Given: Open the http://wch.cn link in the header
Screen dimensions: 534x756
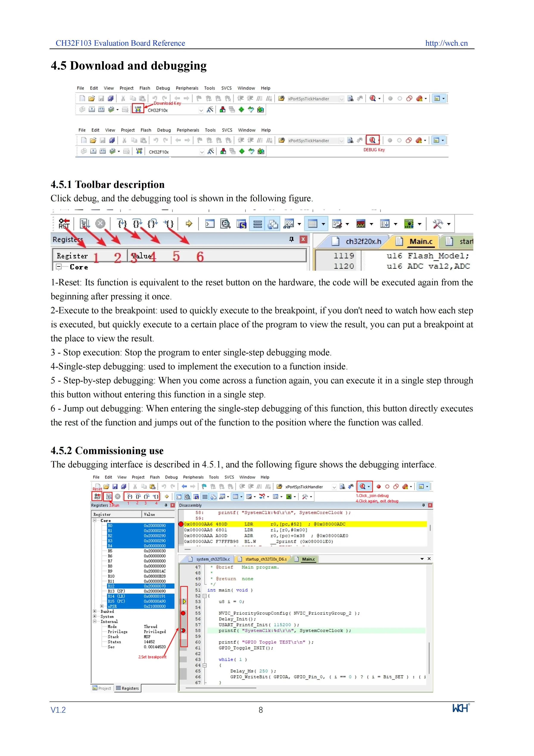Looking at the screenshot, I should click(x=446, y=43).
